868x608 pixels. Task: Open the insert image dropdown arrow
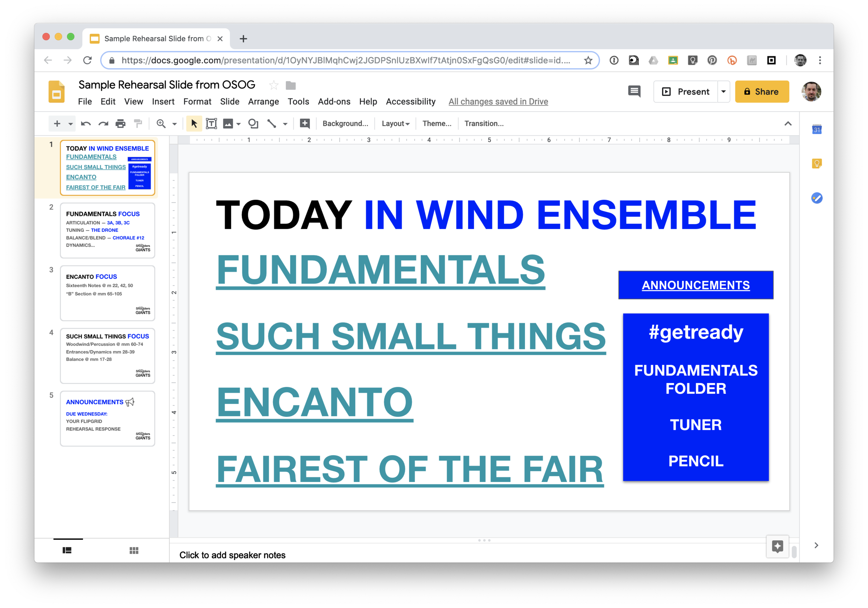[239, 124]
